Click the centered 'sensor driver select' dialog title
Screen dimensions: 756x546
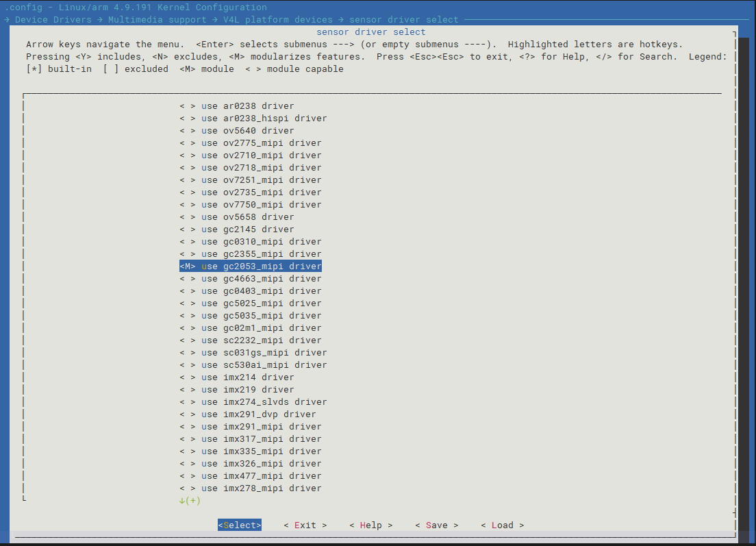click(x=370, y=32)
